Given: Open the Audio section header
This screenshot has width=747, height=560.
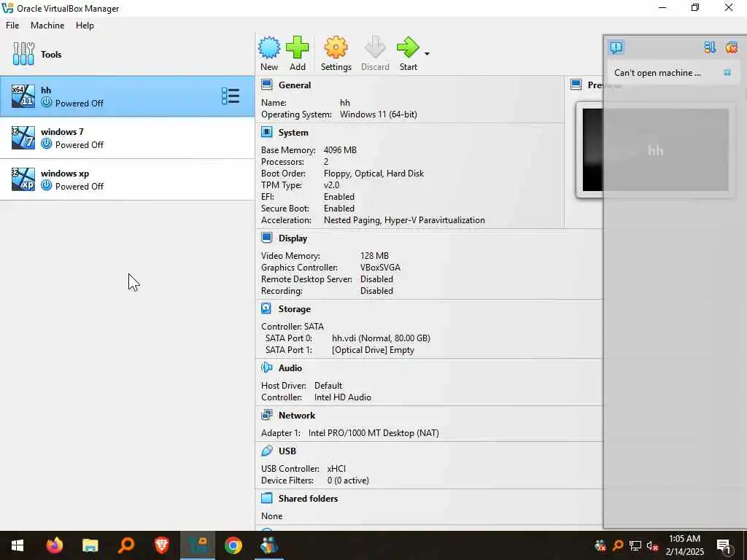Looking at the screenshot, I should (x=290, y=368).
